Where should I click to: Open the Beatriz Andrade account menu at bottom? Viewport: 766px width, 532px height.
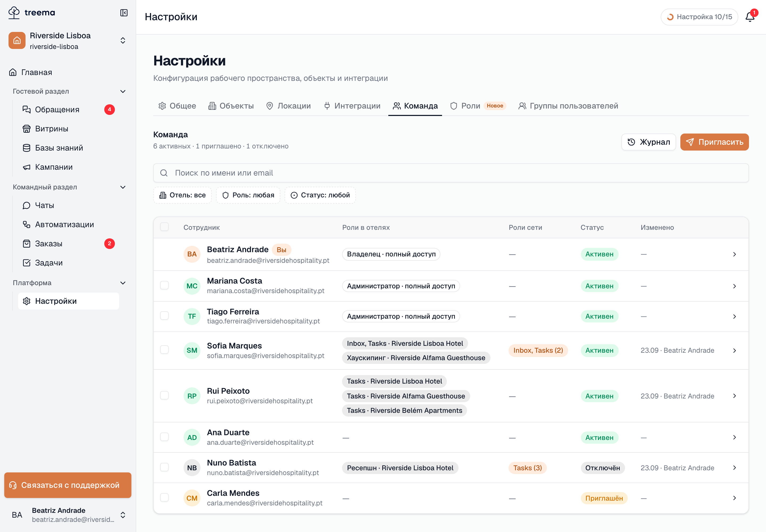point(68,515)
